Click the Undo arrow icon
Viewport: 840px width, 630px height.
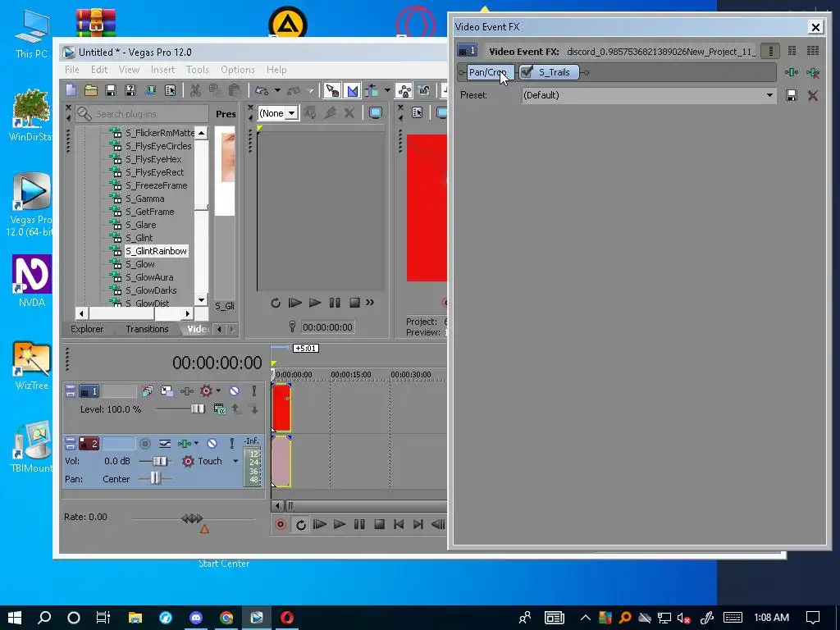click(262, 90)
